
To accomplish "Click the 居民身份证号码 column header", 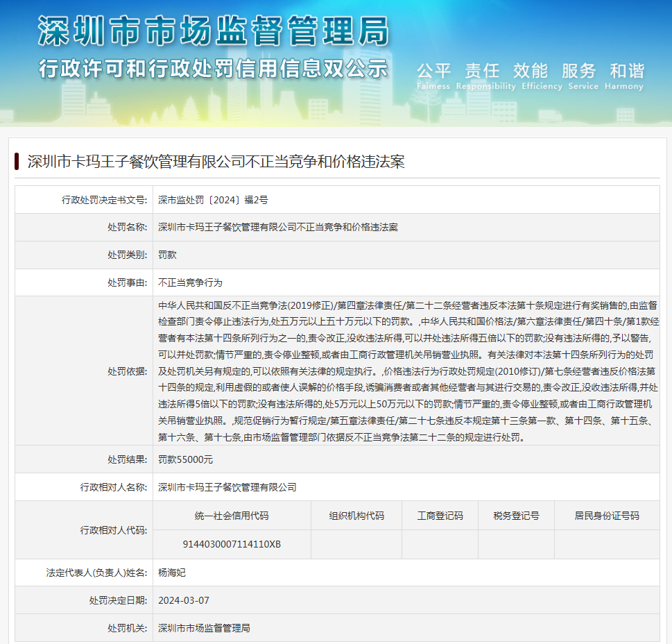I will [606, 516].
